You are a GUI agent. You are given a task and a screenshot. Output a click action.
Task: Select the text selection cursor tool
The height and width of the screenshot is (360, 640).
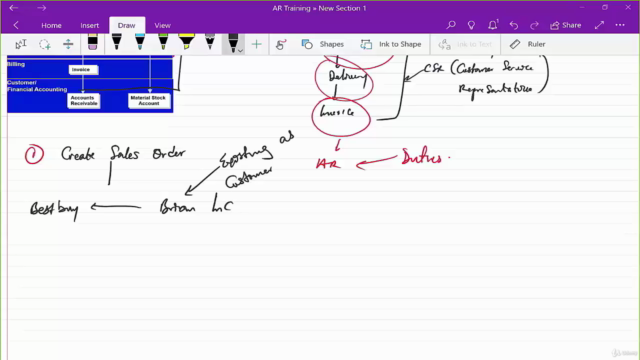click(x=21, y=44)
